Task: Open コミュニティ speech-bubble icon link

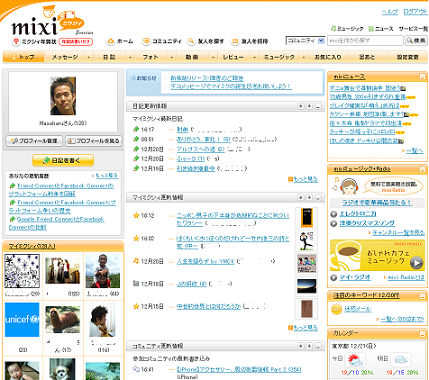Action: pyautogui.click(x=162, y=41)
